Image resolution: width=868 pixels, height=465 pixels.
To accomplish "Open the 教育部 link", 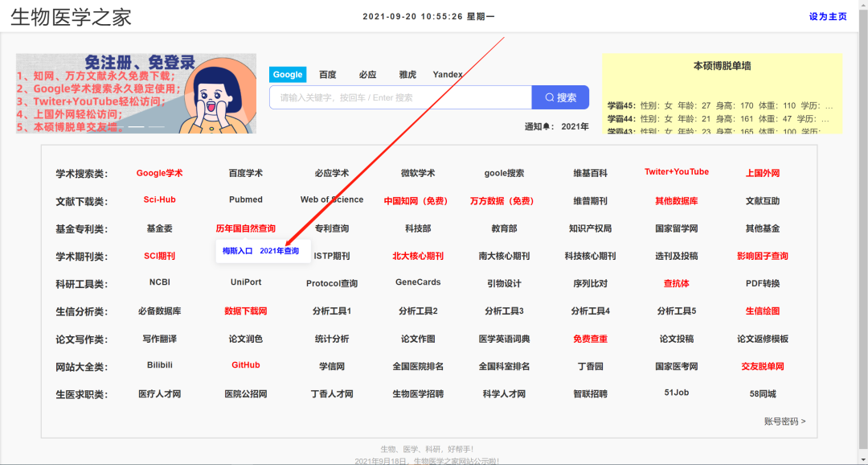I will point(504,228).
